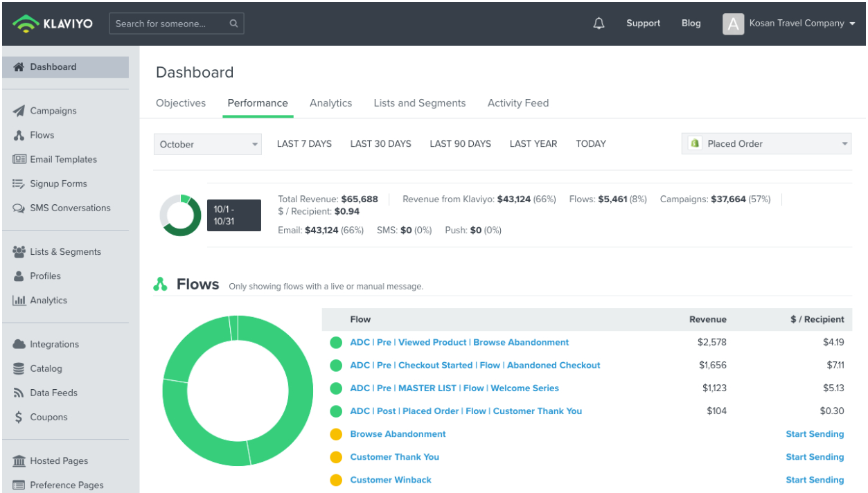Screen dimensions: 868x493
Task: Click the account avatar icon
Action: click(733, 24)
